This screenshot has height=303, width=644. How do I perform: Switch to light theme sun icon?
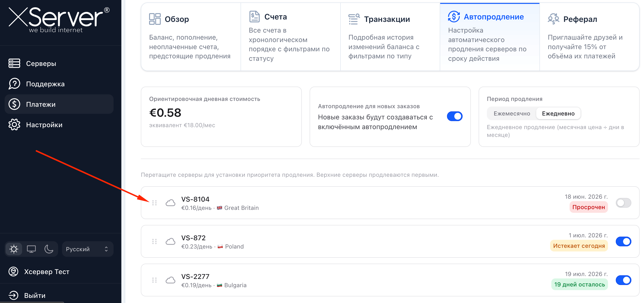pyautogui.click(x=14, y=249)
